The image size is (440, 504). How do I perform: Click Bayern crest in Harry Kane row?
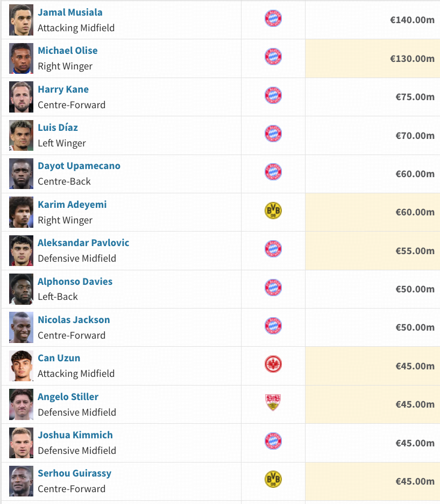pos(273,95)
